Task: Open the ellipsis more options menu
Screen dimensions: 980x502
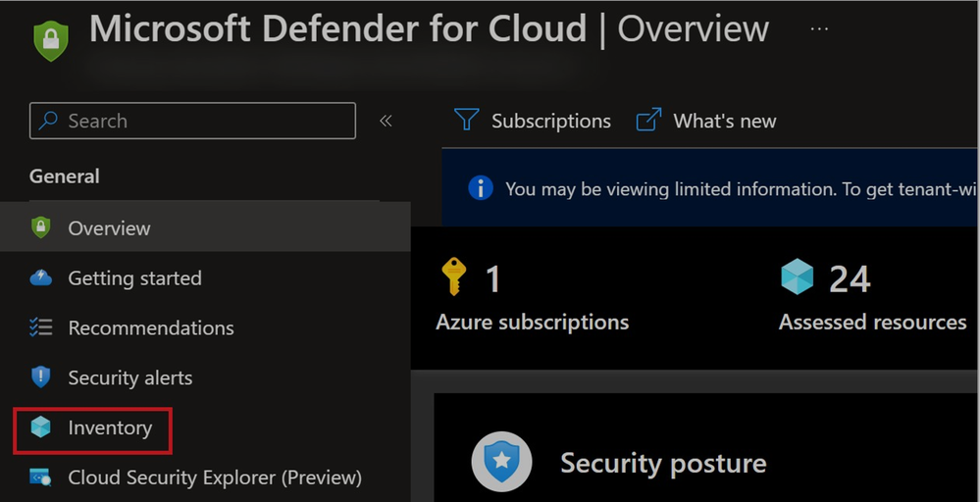Action: tap(819, 28)
